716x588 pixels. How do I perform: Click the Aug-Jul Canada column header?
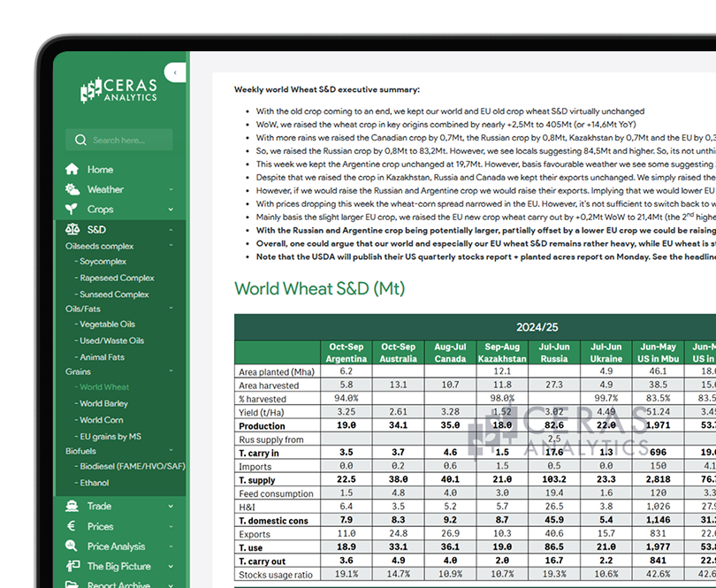[x=450, y=353]
